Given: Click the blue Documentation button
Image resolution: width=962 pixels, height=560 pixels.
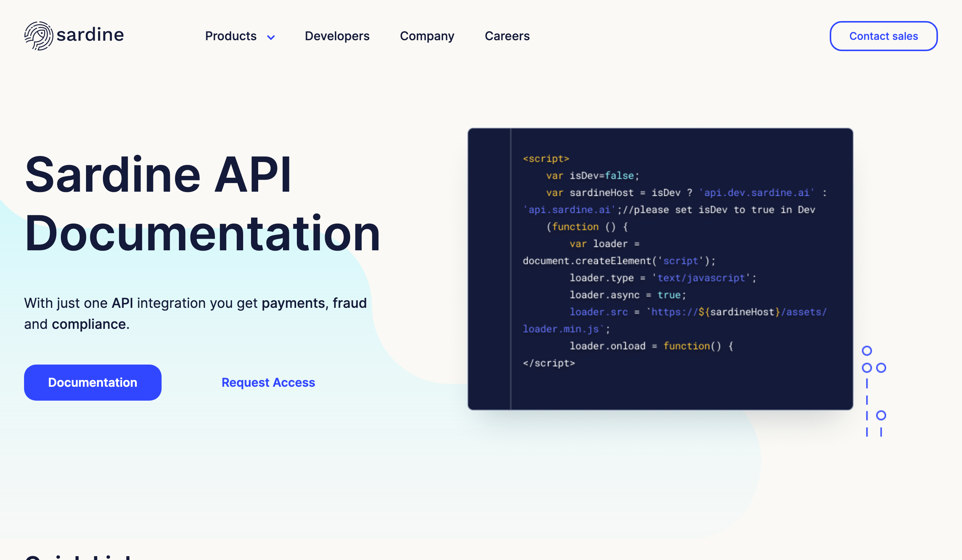Looking at the screenshot, I should tap(92, 383).
